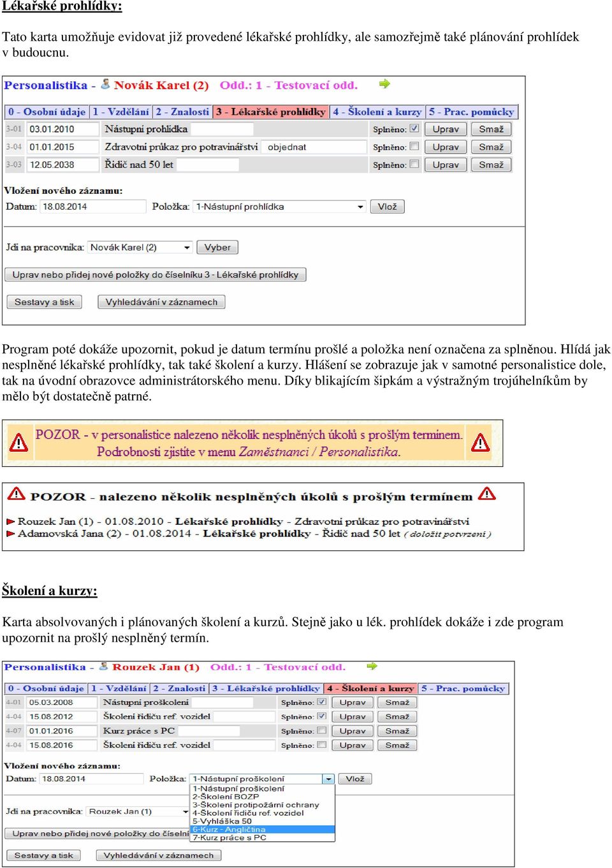Open 5 - Prac. pomůcky tab in Novák panel
Screen dimensions: 612x868
pos(471,112)
